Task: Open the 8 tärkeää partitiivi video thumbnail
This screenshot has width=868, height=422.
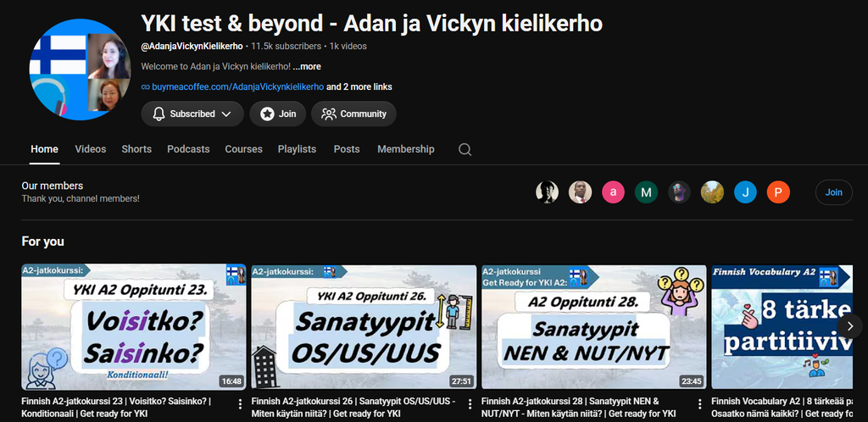Action: 782,327
